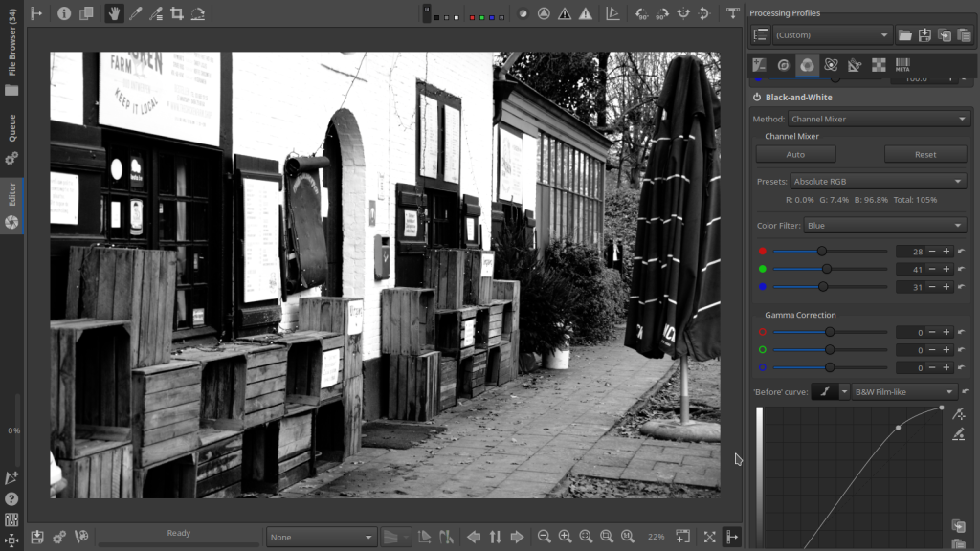The width and height of the screenshot is (980, 551).
Task: Save the current image button
Action: click(37, 537)
